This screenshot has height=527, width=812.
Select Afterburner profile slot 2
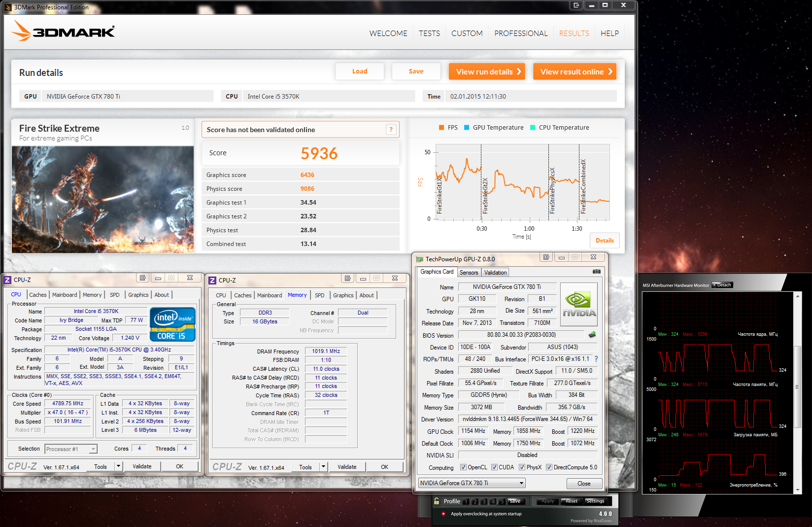[x=475, y=501]
